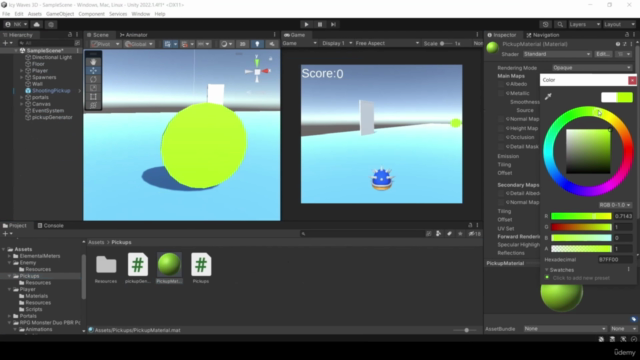
Task: Select the Pickups script asset
Action: (201, 268)
